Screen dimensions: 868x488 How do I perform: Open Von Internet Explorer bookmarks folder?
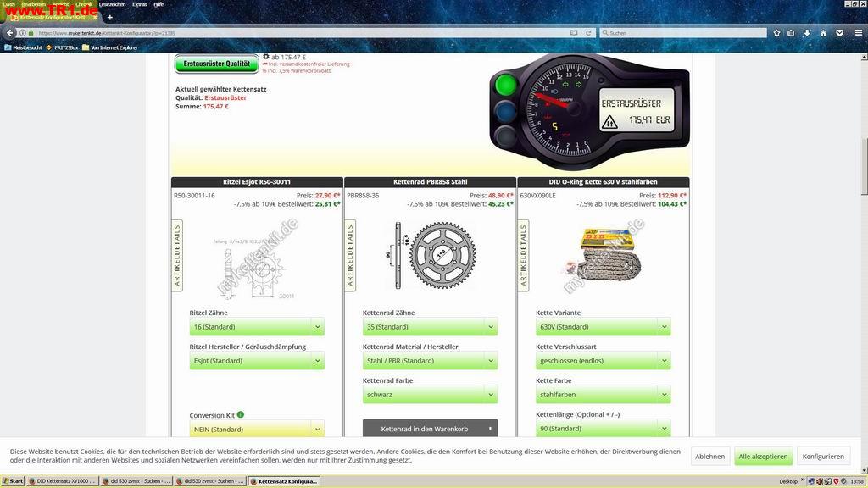point(109,47)
